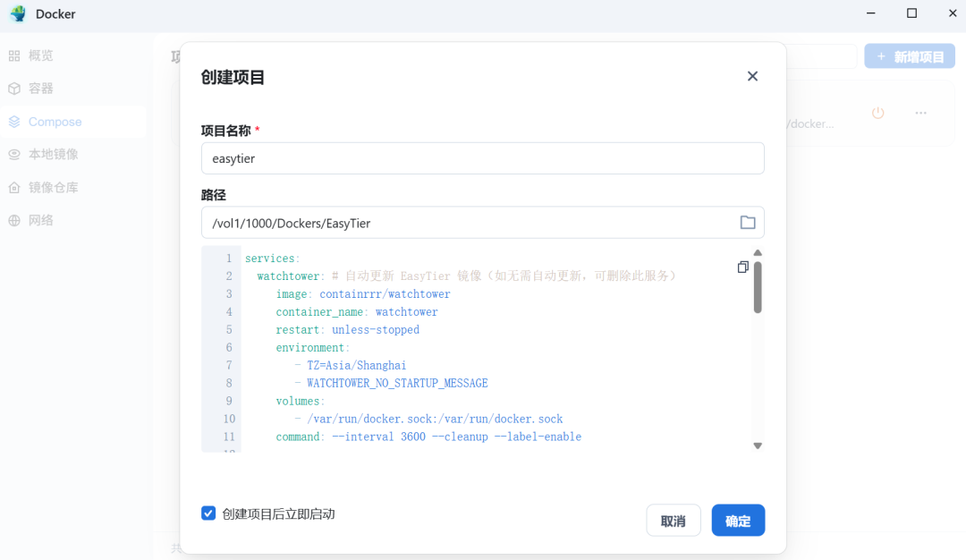The height and width of the screenshot is (560, 966).
Task: Click the editor scroll down arrow
Action: 758,445
